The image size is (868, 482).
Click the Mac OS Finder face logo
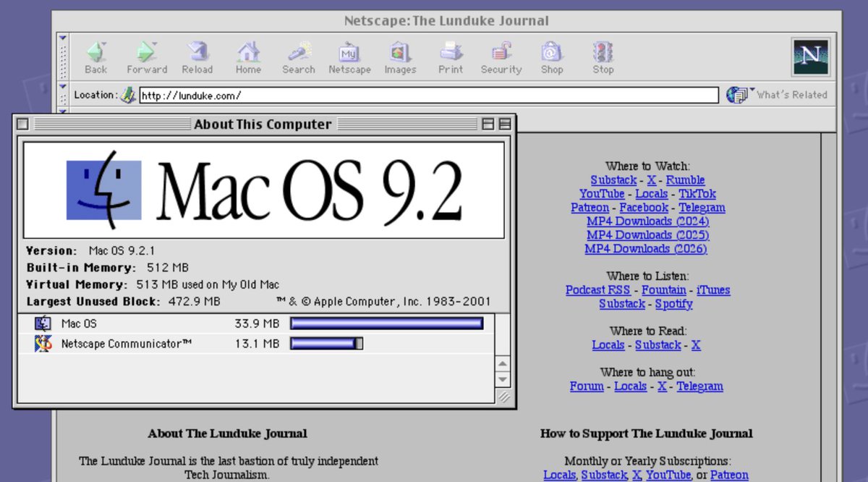pos(103,190)
